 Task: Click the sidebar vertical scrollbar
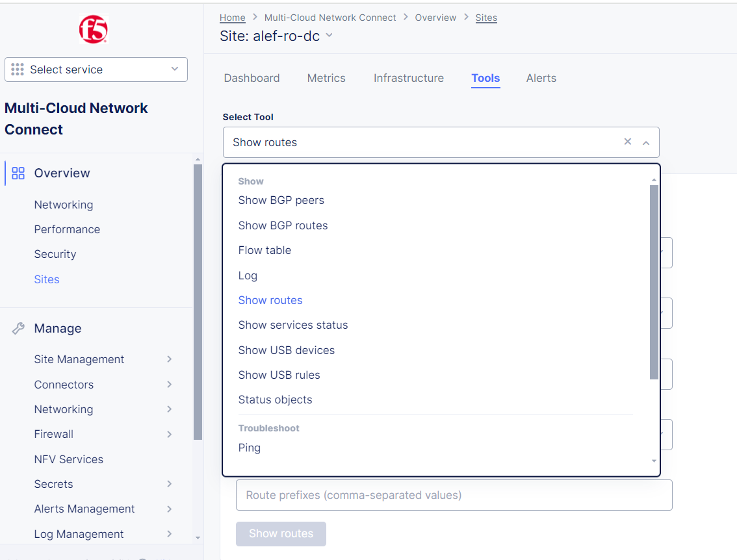point(198,301)
